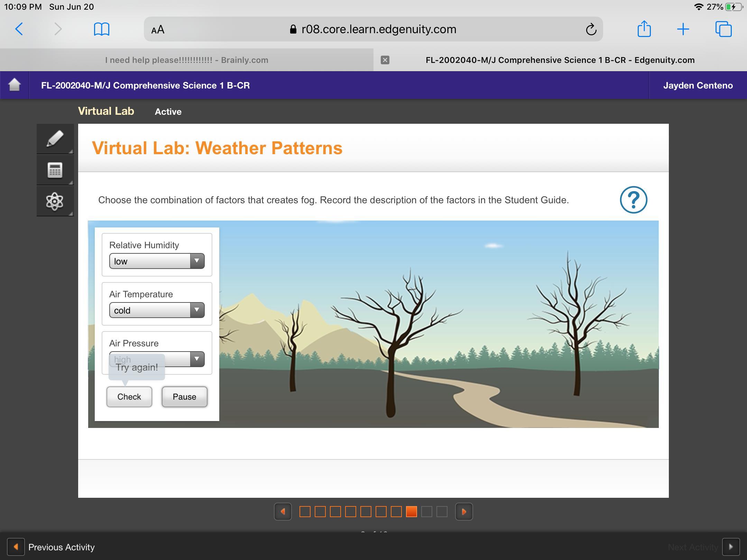This screenshot has height=560, width=747.
Task: Click the question mark help icon
Action: pos(633,200)
